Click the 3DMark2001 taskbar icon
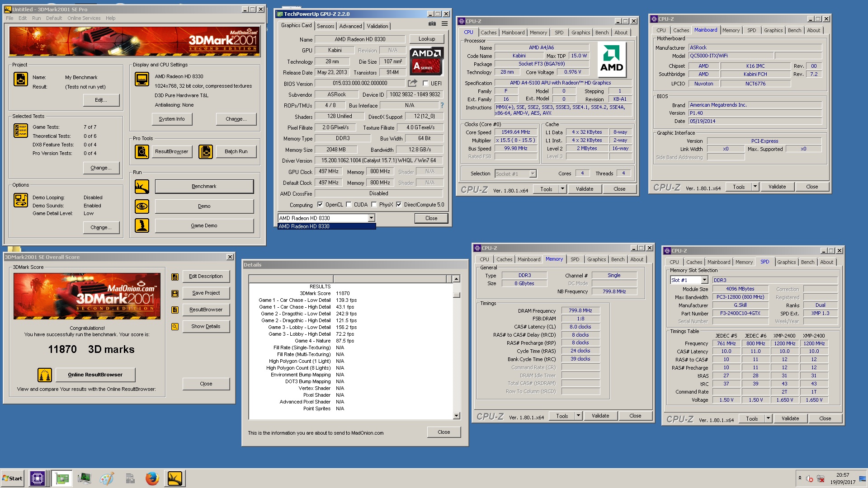This screenshot has width=868, height=488. tap(175, 478)
